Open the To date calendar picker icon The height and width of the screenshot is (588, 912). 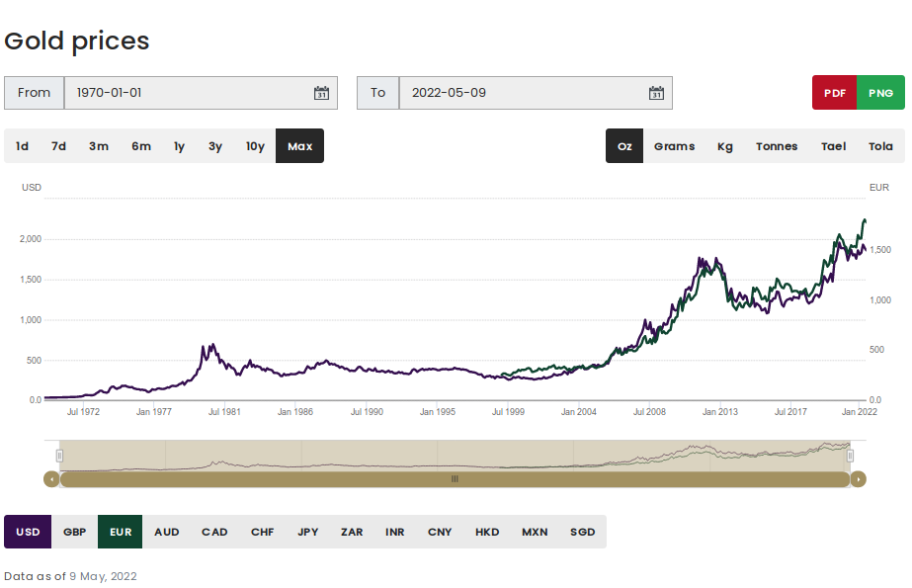tap(656, 93)
